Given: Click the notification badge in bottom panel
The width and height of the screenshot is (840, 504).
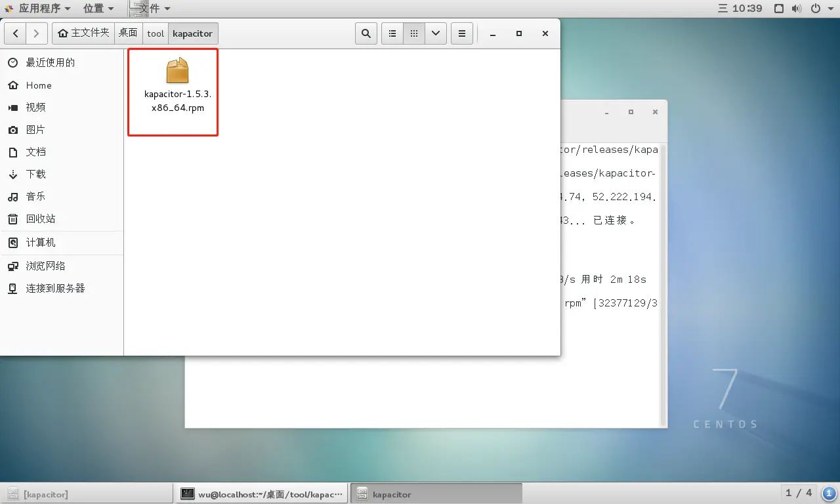Looking at the screenshot, I should [829, 493].
